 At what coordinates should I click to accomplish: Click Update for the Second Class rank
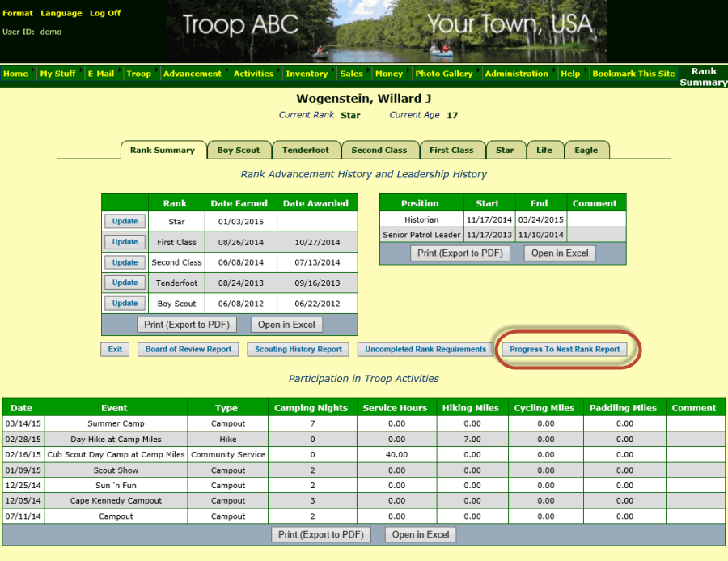coord(125,262)
